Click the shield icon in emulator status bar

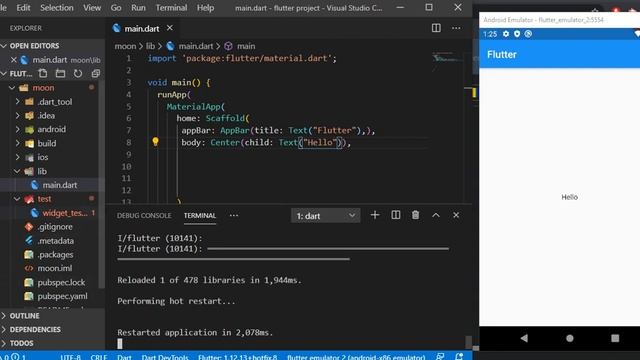pyautogui.click(x=517, y=34)
